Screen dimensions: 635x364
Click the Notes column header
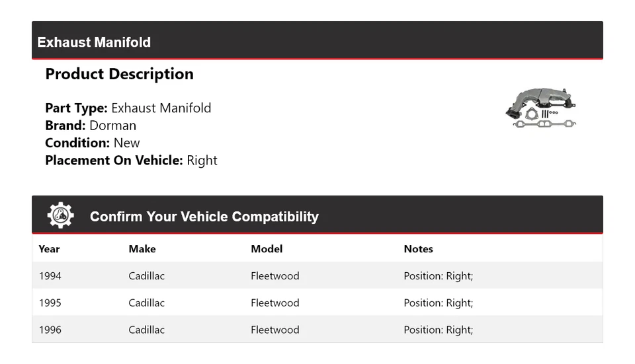(x=418, y=249)
